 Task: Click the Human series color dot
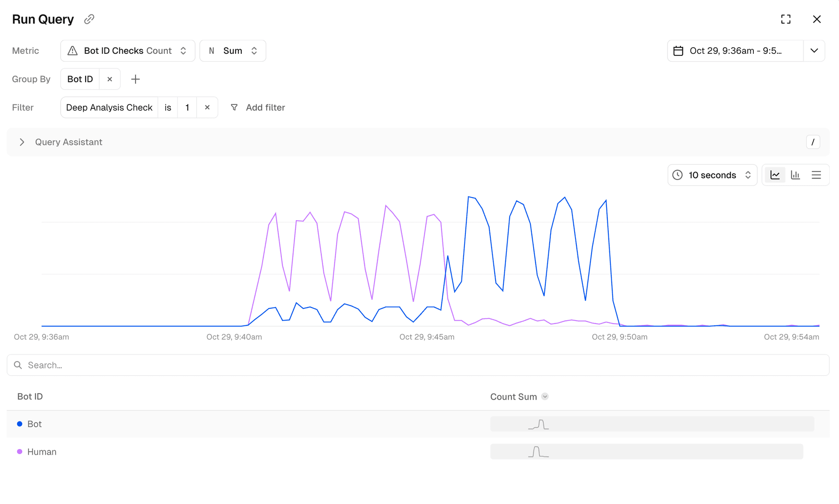[19, 452]
